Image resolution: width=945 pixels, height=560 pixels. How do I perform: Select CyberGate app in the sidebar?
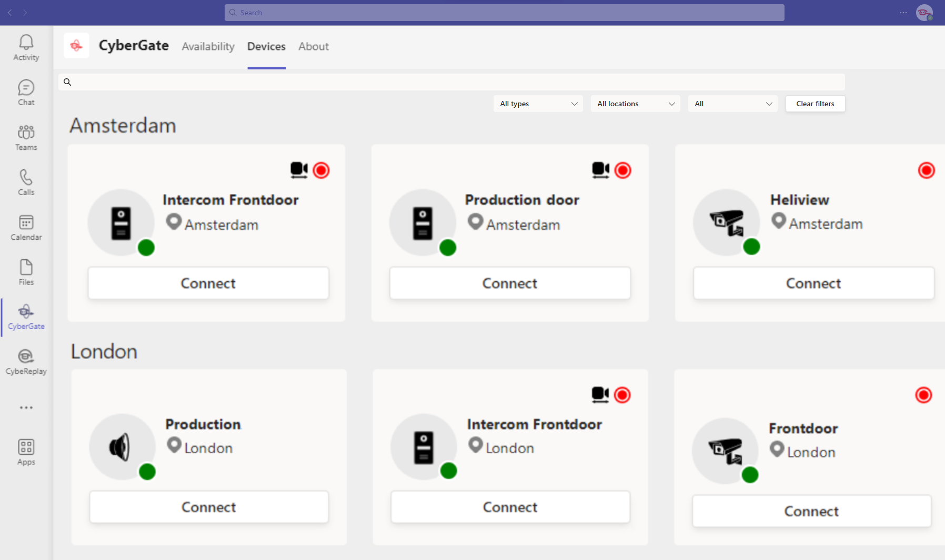pyautogui.click(x=26, y=317)
